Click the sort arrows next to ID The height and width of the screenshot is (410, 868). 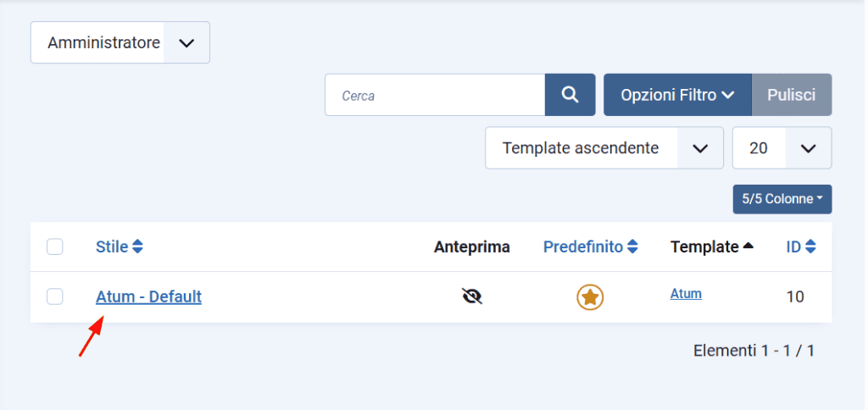pyautogui.click(x=811, y=247)
